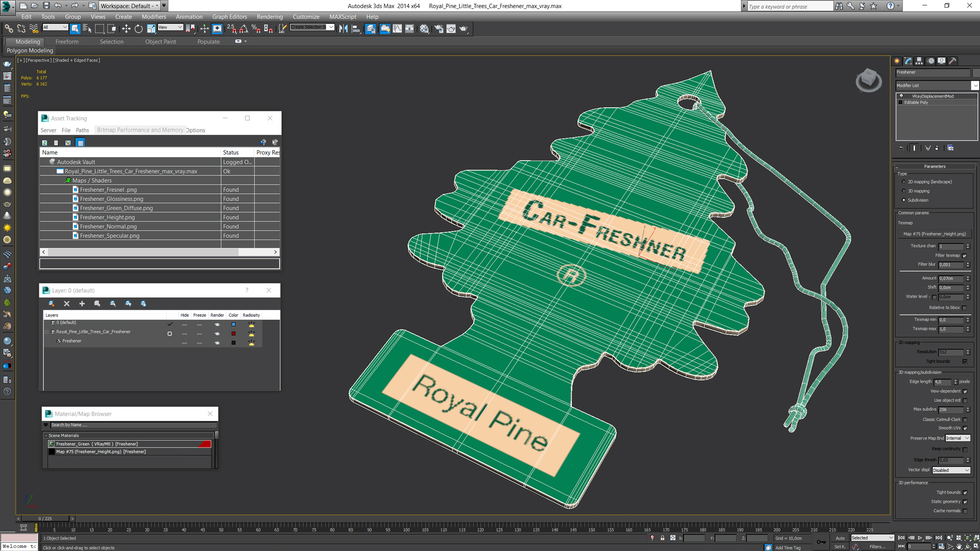Expand Editable Poly in modifier stack
980x551 pixels.
tap(900, 103)
